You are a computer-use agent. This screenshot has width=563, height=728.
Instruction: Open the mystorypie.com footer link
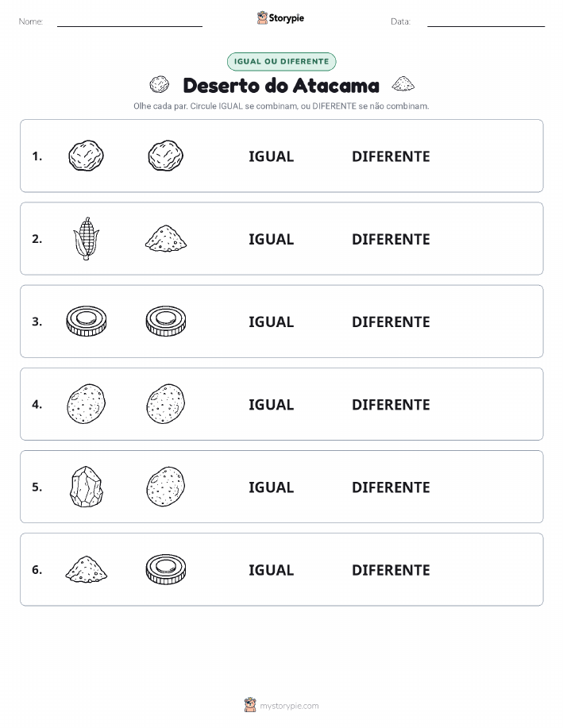click(x=281, y=705)
